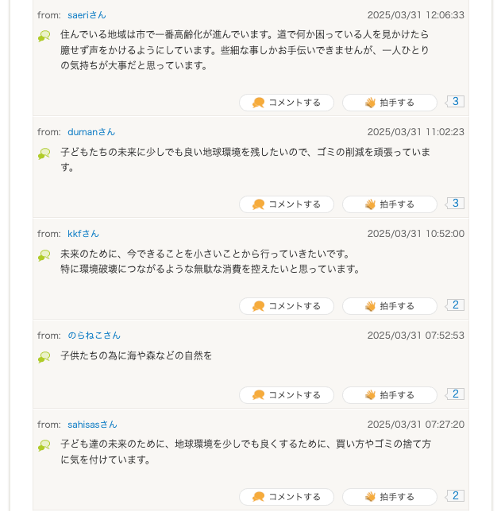
Task: Click green speech bubble icon beside saeri's message
Action: [44, 36]
